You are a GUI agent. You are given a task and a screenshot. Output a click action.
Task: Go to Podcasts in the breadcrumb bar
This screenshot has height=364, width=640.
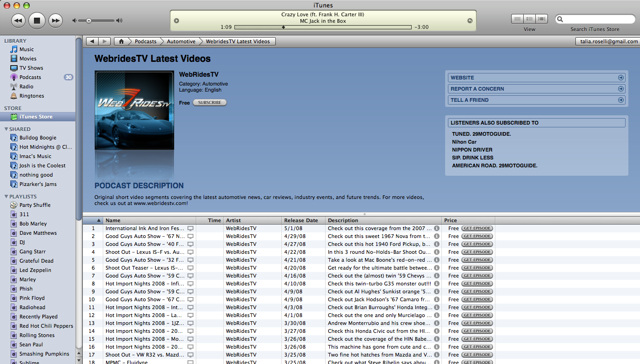click(146, 41)
